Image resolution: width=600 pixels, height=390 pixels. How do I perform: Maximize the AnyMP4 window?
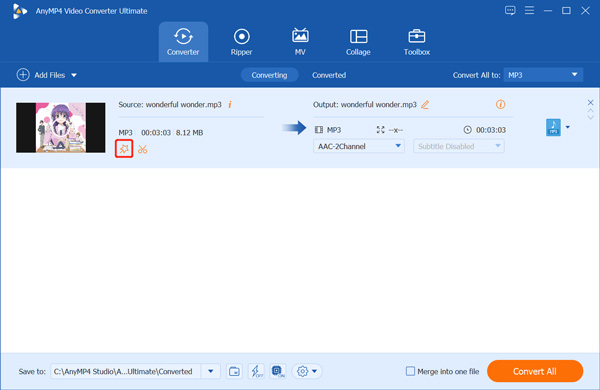(566, 11)
